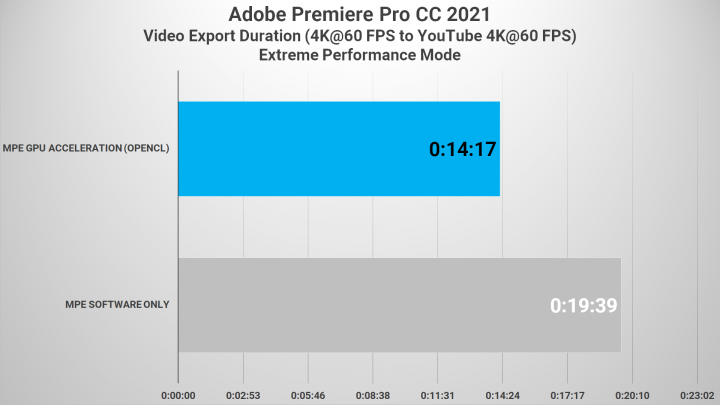This screenshot has height=405, width=720.
Task: Click the 0:08:38 axis tick label
Action: tap(373, 395)
